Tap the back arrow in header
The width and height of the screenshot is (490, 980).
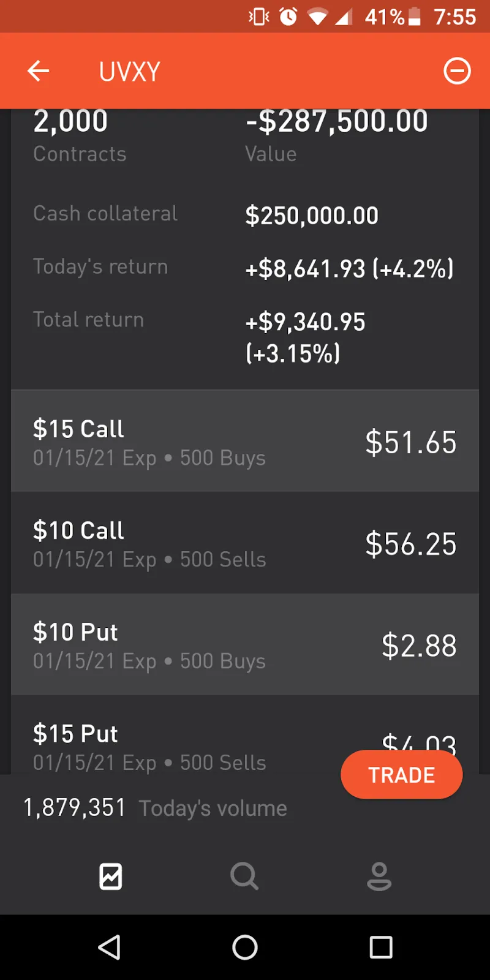point(38,71)
